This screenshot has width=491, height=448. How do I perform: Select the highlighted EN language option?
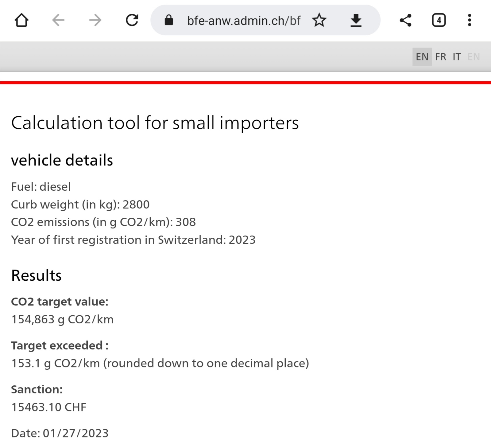[x=422, y=57]
